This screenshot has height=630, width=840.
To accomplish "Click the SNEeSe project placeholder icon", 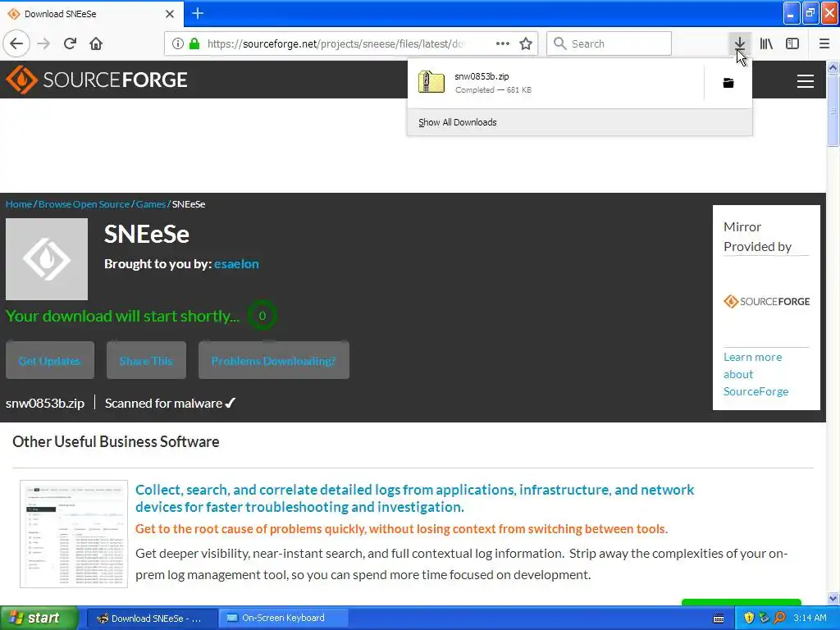I will (x=47, y=259).
